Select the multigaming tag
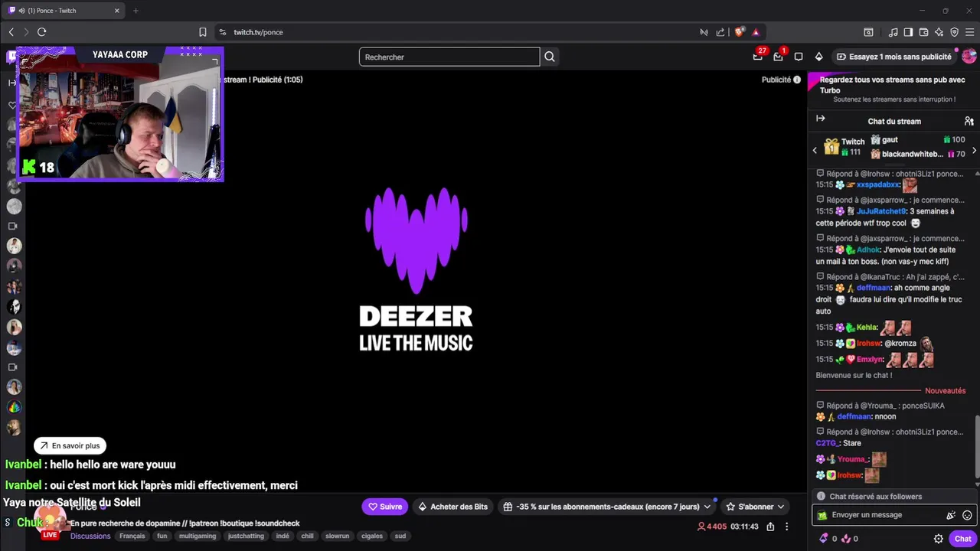980x551 pixels. tap(198, 536)
